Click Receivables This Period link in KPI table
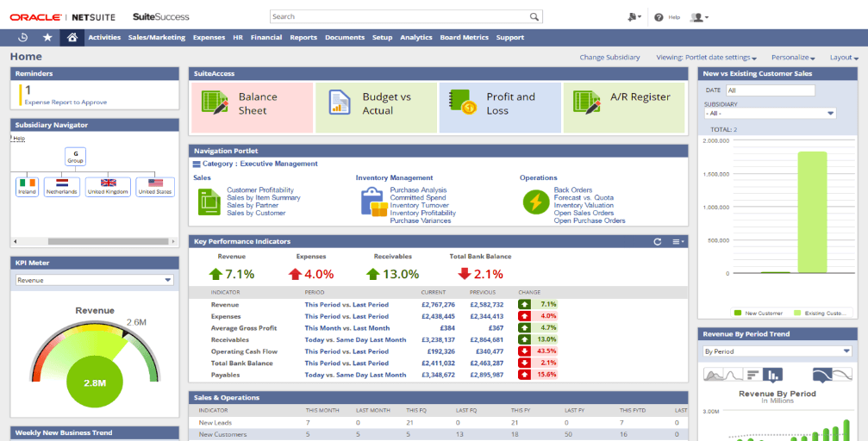This screenshot has height=441, width=868. (355, 339)
